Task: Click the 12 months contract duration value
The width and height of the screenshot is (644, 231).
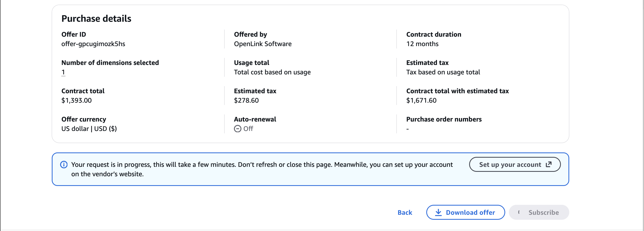Action: pyautogui.click(x=422, y=44)
